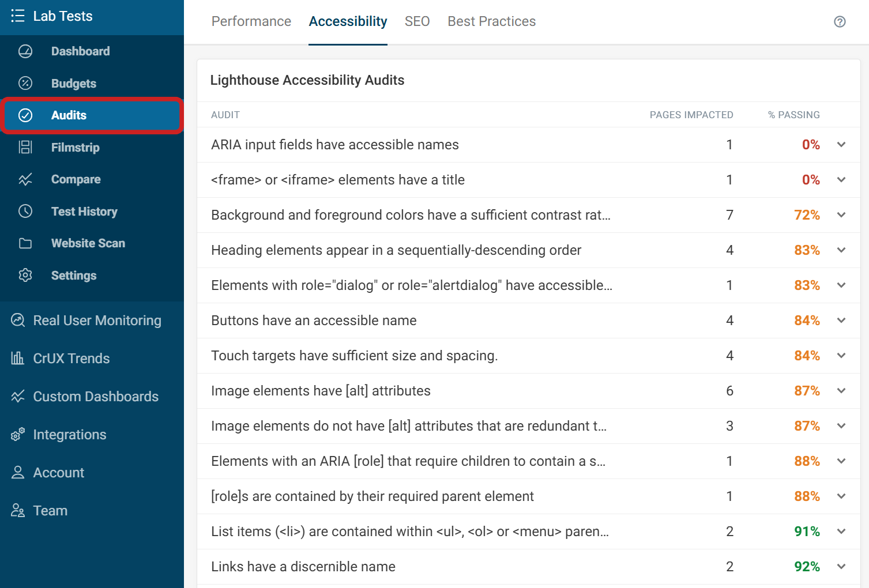
Task: Click the Settings gear icon
Action: tap(25, 276)
